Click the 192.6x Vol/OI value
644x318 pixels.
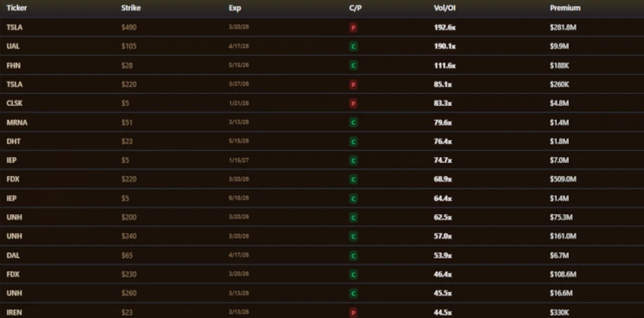[445, 28]
